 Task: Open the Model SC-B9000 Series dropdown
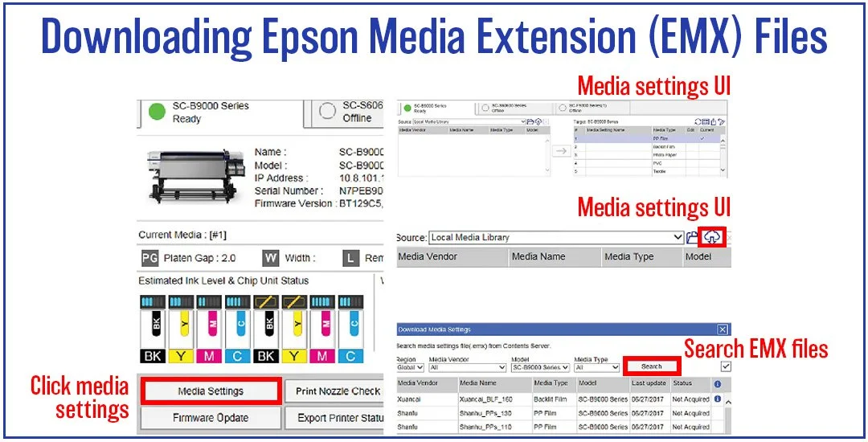pyautogui.click(x=540, y=367)
